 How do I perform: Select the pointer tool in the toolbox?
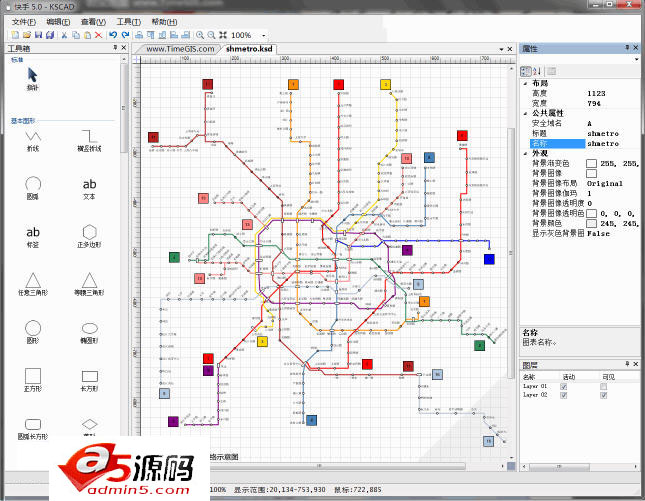pos(33,75)
